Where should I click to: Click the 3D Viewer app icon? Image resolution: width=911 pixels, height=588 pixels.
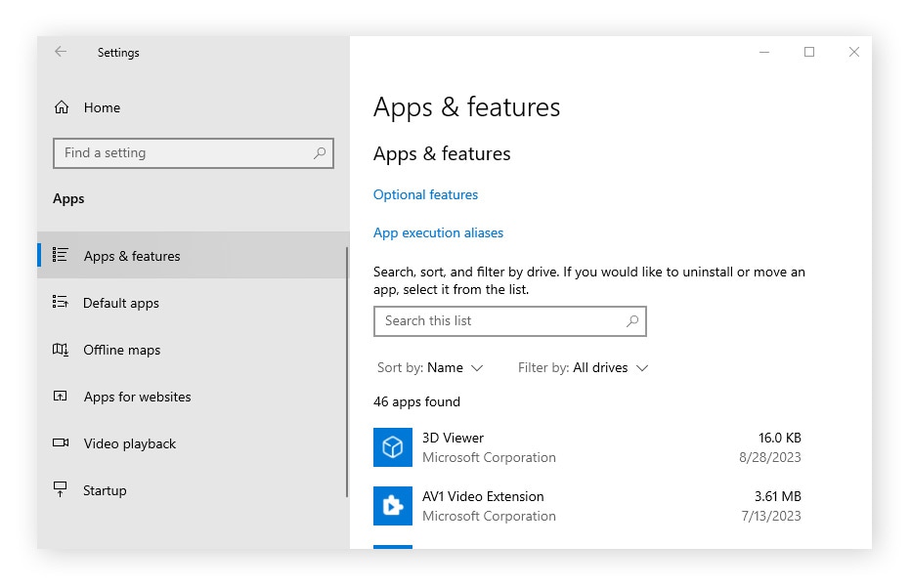(x=393, y=447)
